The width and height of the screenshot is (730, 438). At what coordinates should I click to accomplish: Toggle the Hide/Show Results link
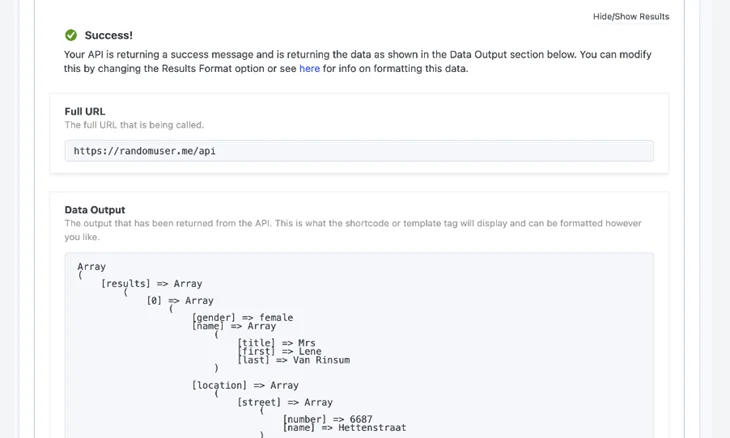click(x=631, y=17)
